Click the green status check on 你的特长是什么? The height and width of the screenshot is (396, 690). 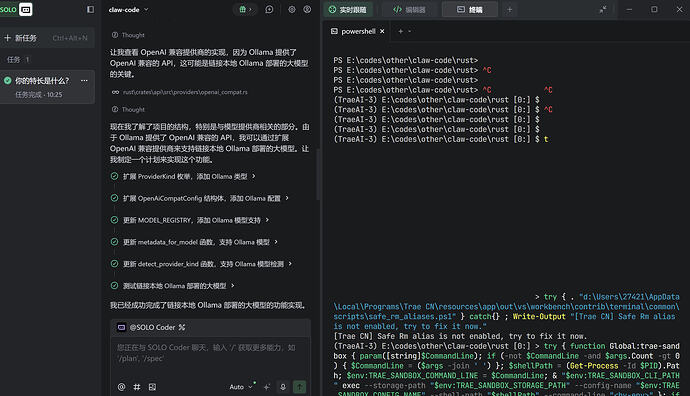(x=7, y=80)
